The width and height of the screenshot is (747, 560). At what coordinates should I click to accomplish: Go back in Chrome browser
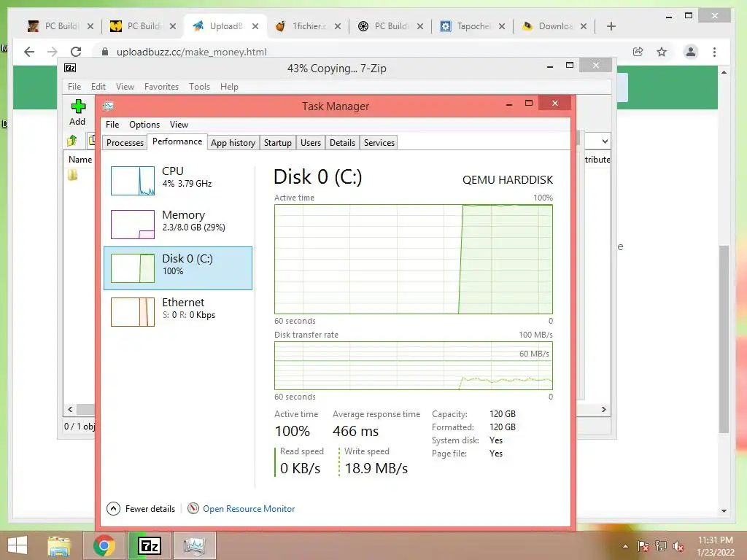tap(29, 52)
